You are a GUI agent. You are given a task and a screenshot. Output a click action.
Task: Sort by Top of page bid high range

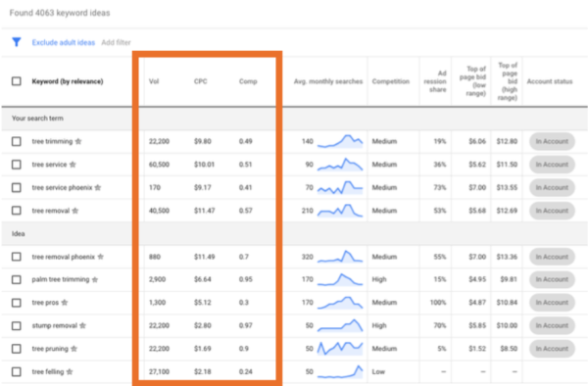(508, 81)
